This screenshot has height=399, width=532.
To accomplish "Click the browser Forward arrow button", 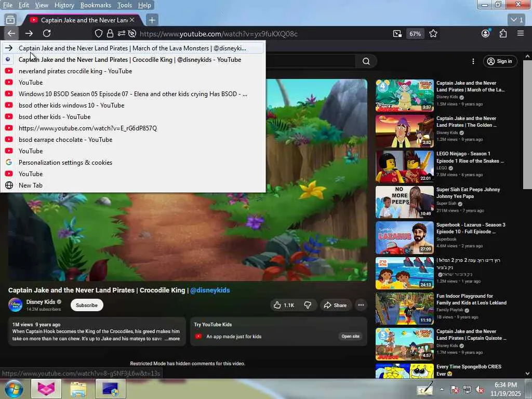I will (x=29, y=33).
